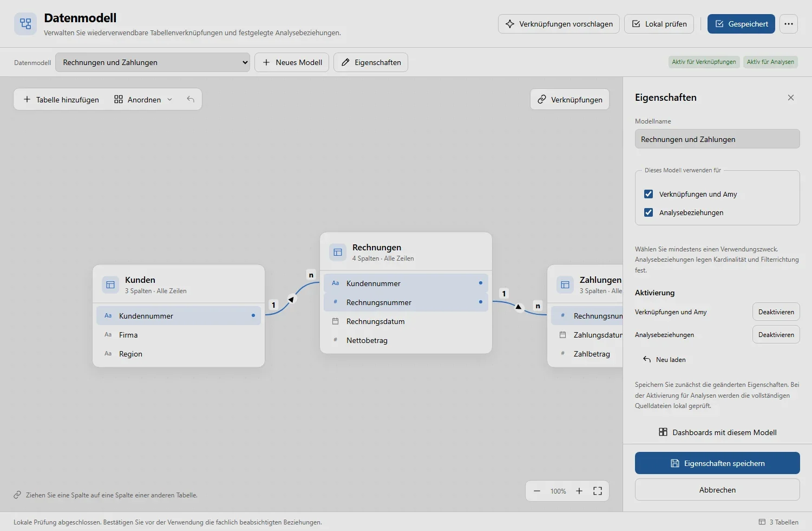Open the Datenmodell selection dropdown

coord(153,62)
